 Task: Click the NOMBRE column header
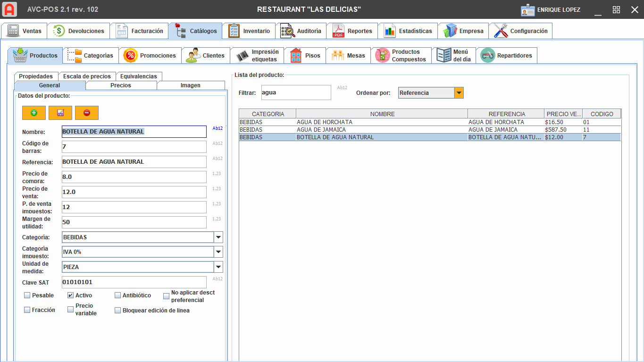click(382, 114)
